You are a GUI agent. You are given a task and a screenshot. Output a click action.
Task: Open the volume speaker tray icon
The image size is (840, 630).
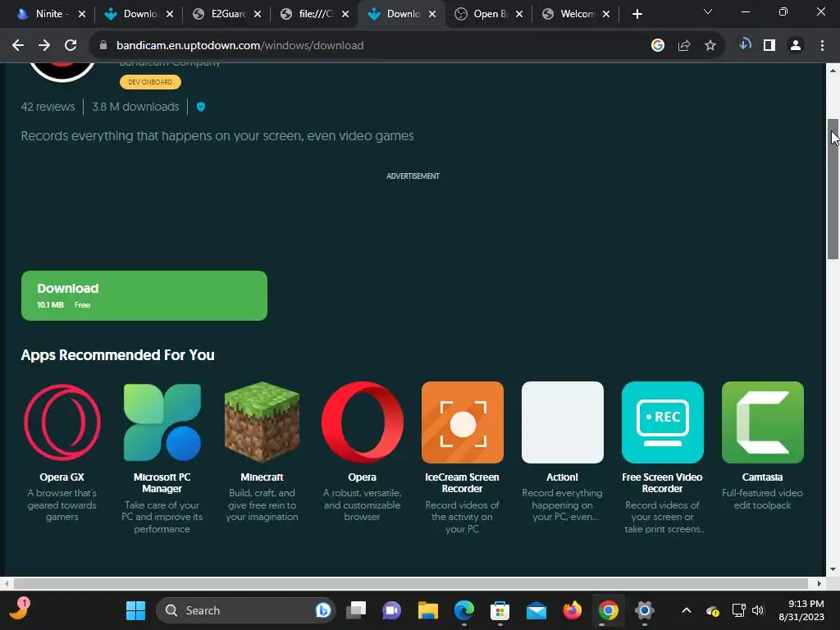tap(757, 610)
